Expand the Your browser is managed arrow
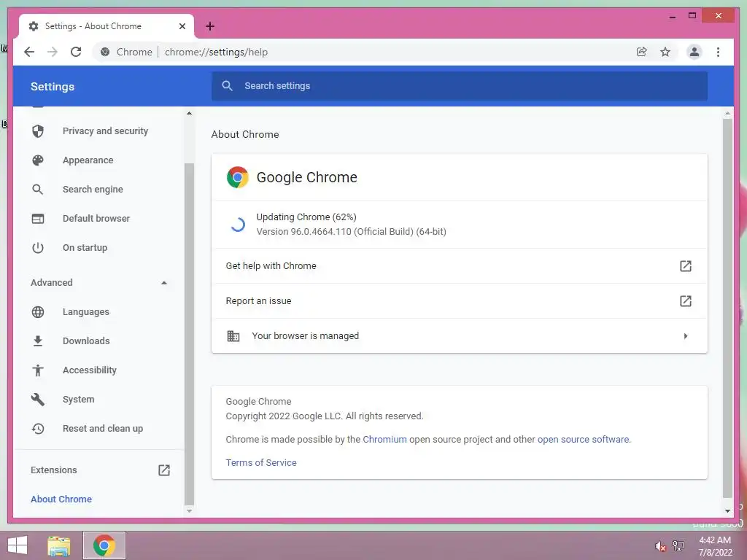This screenshot has width=747, height=560. pos(686,336)
